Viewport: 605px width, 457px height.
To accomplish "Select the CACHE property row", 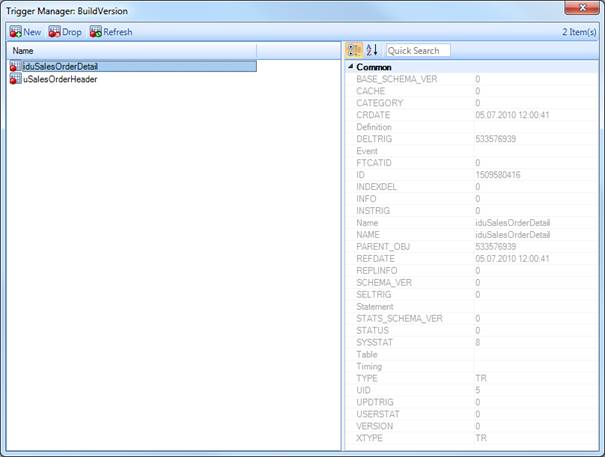I will click(x=471, y=91).
